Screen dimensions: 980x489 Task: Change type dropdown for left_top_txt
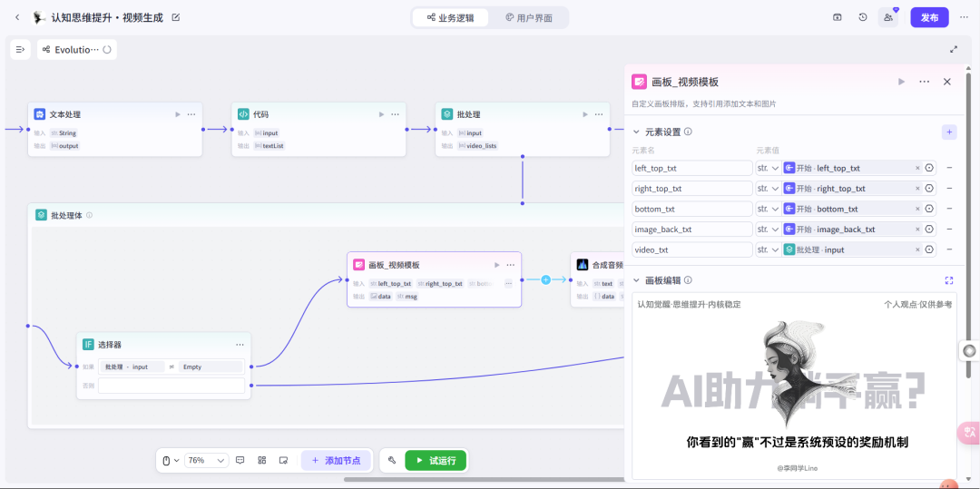[x=768, y=168]
